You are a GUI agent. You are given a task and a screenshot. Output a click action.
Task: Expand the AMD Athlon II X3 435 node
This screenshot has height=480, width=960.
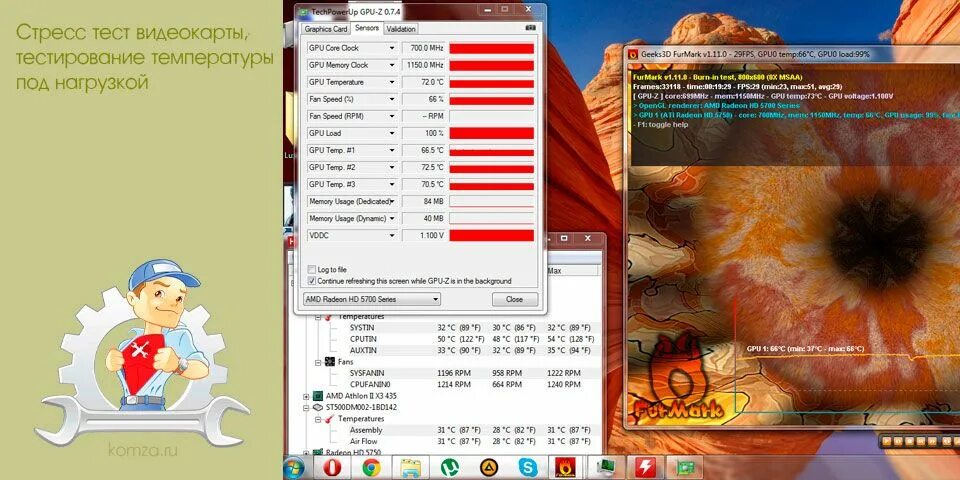click(x=307, y=396)
